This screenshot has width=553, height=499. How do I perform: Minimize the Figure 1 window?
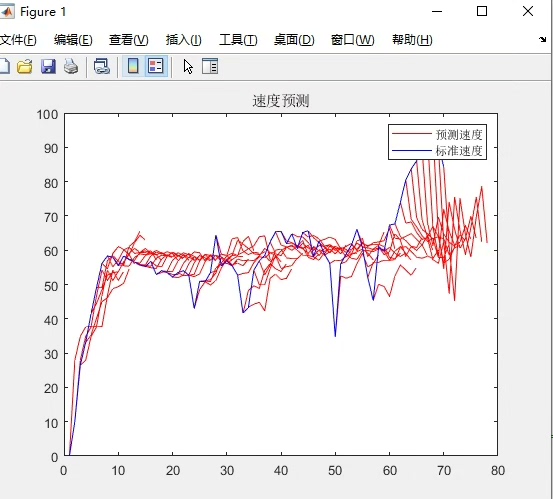(x=437, y=11)
